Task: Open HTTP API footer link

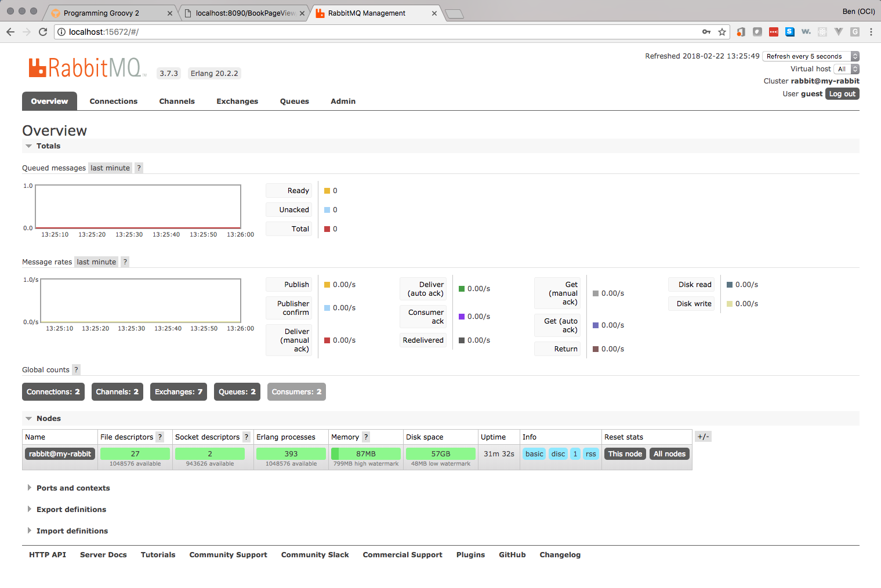Action: [x=48, y=555]
